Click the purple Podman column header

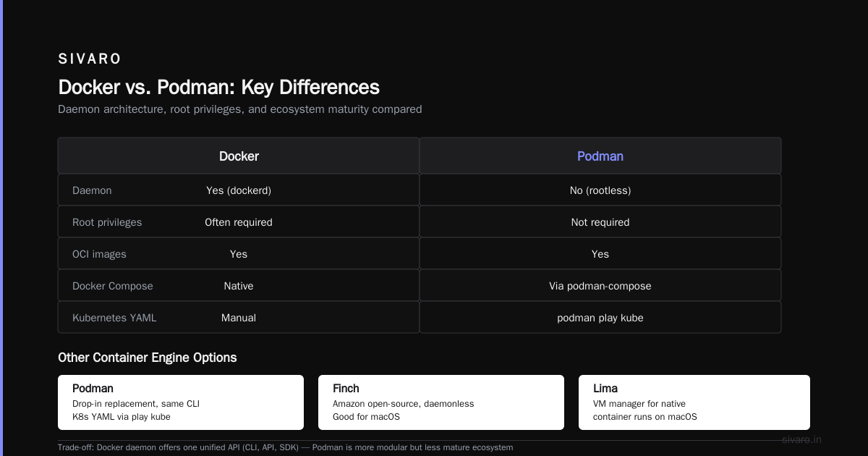click(x=600, y=156)
